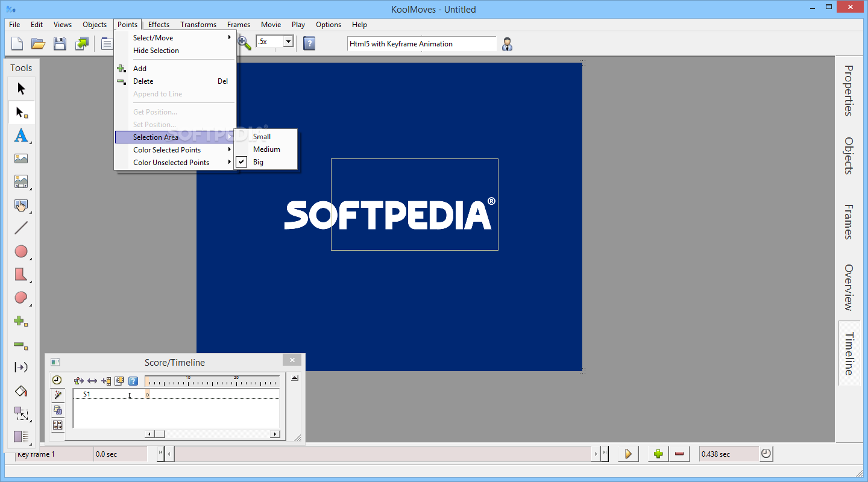Create a new file from toolbar
868x482 pixels.
pyautogui.click(x=17, y=43)
